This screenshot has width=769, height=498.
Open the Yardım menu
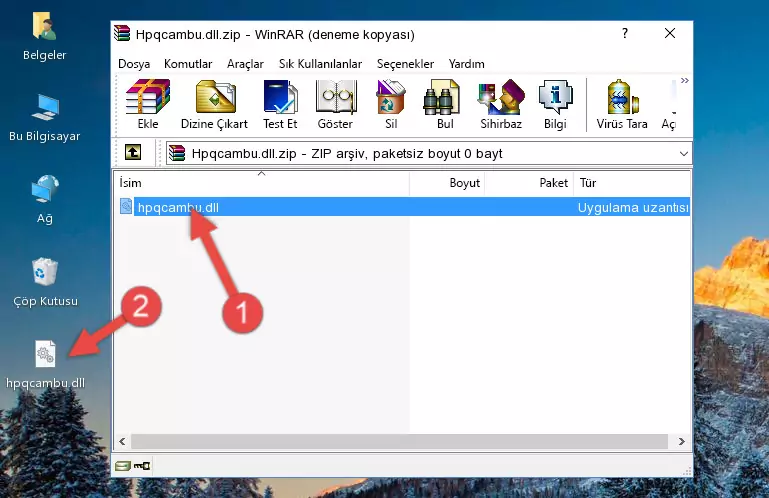point(466,64)
